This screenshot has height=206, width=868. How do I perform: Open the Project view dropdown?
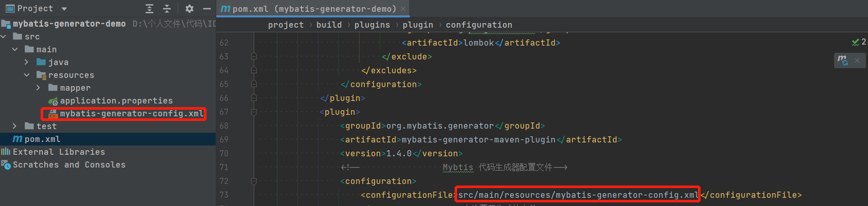(64, 9)
